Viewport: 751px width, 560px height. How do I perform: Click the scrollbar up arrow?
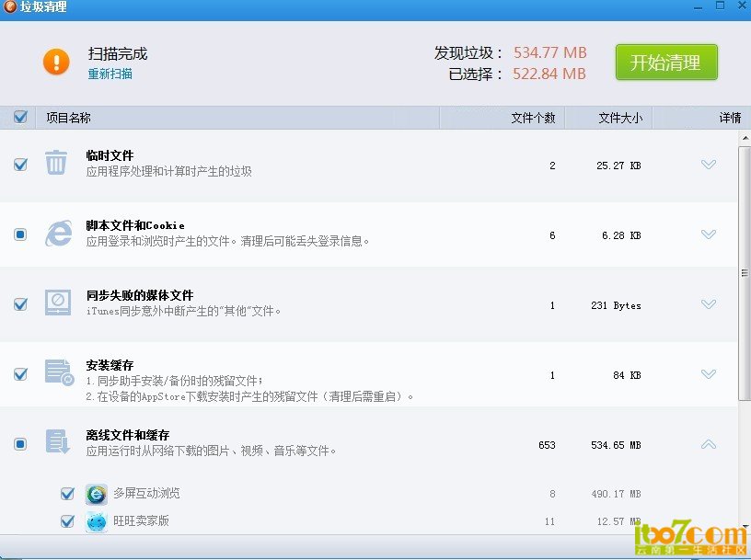(x=745, y=138)
